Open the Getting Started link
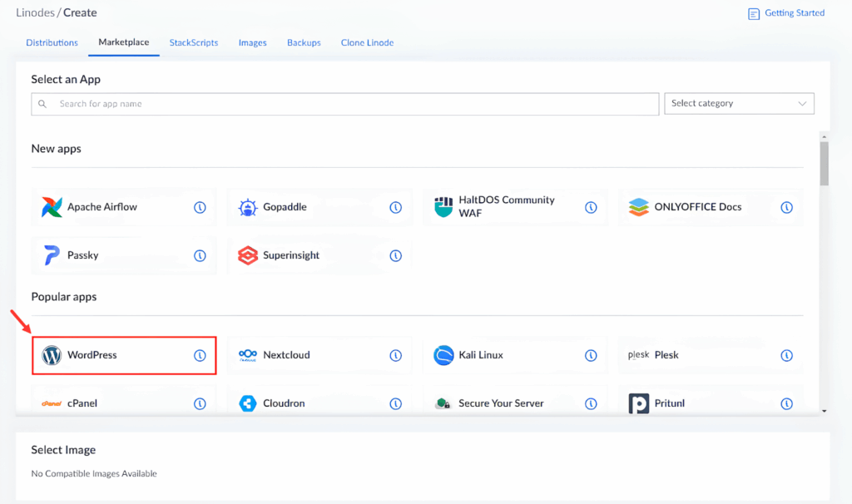The image size is (852, 504). pos(795,13)
